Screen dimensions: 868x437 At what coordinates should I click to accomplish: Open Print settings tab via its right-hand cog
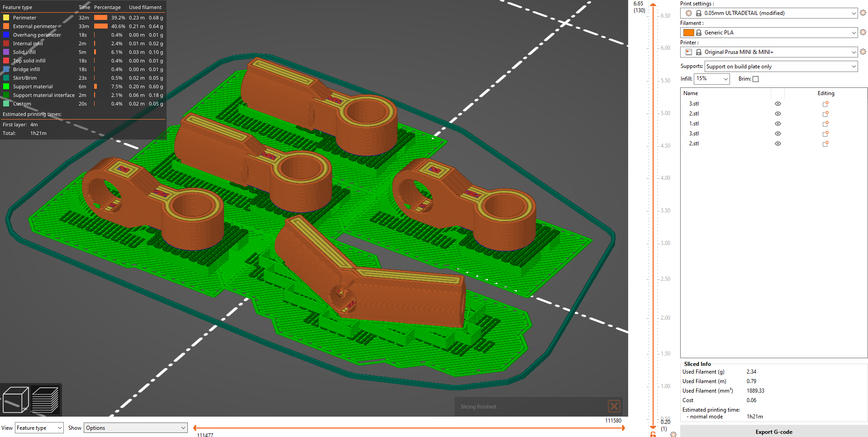click(863, 13)
